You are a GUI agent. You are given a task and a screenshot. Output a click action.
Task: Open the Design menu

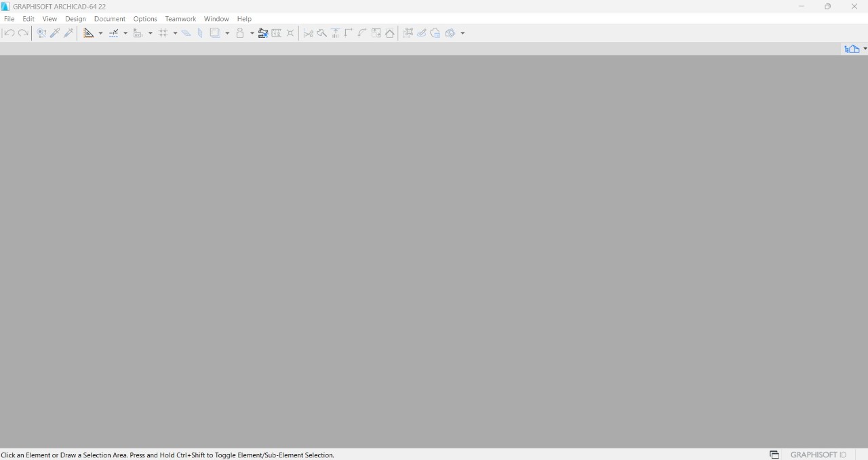(x=75, y=19)
